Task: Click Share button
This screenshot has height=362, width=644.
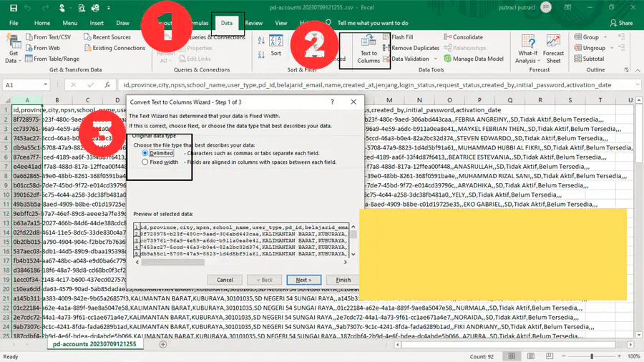Action: coord(621,23)
